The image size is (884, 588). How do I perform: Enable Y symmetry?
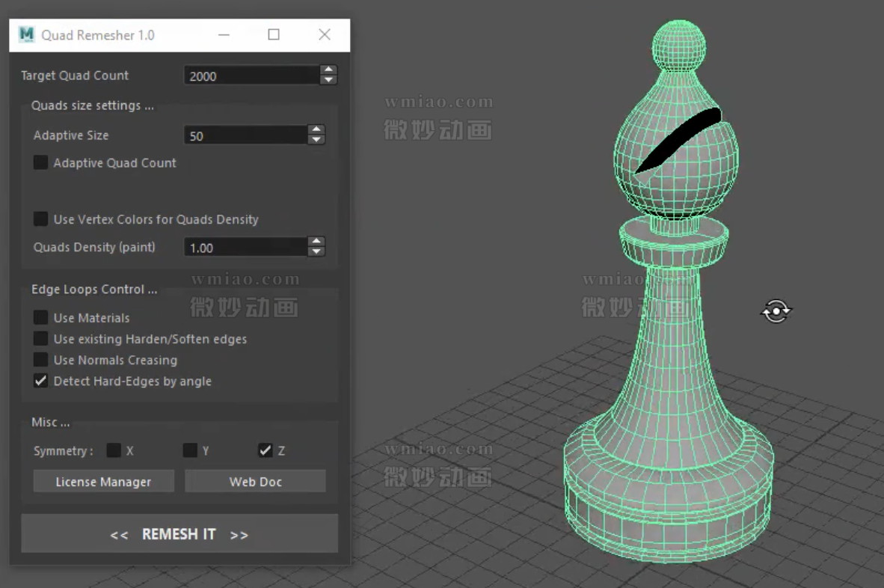(x=189, y=450)
